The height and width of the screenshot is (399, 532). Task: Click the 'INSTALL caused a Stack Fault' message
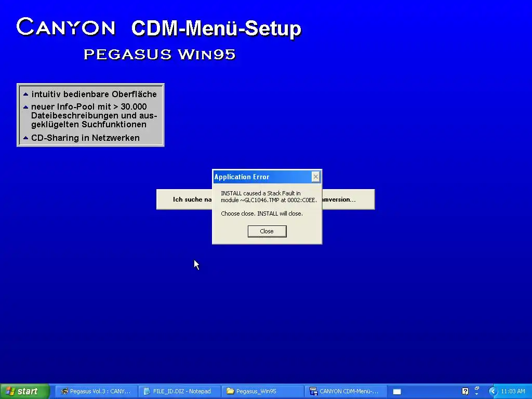coord(269,196)
